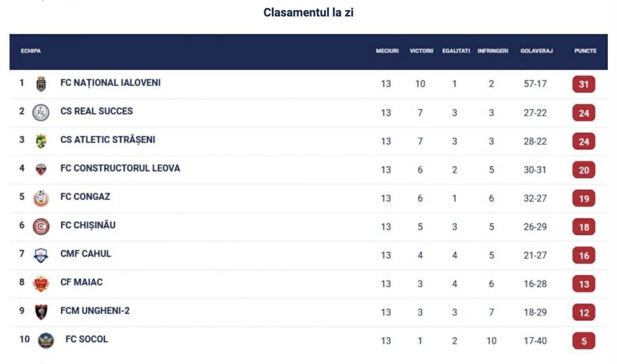Click the CMF Cahul shield logo

click(41, 255)
